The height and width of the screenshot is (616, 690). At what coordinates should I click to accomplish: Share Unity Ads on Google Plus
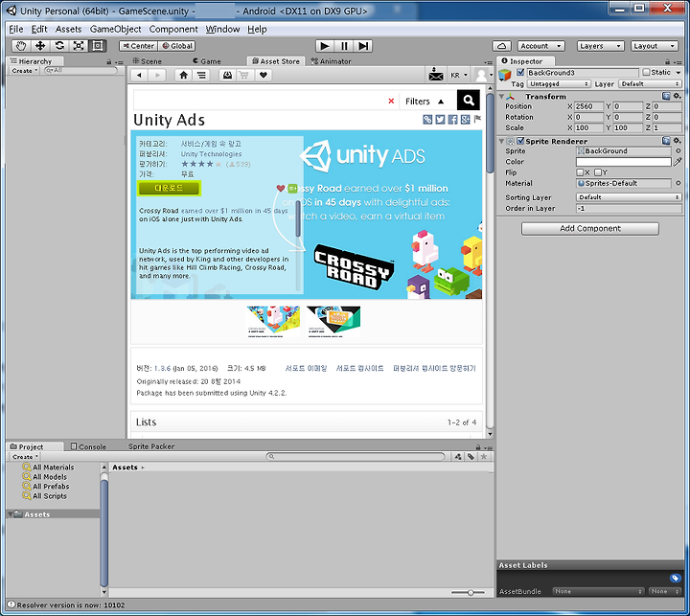tap(465, 119)
